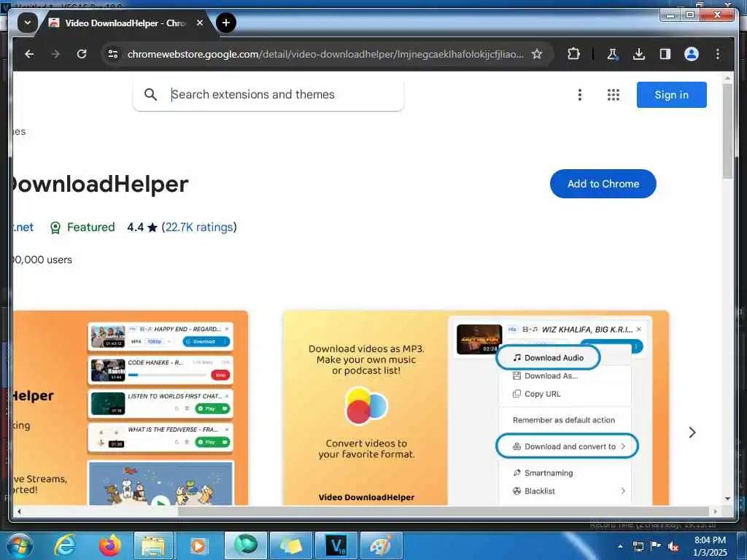Click the Search extensions and themes field

coord(268,94)
